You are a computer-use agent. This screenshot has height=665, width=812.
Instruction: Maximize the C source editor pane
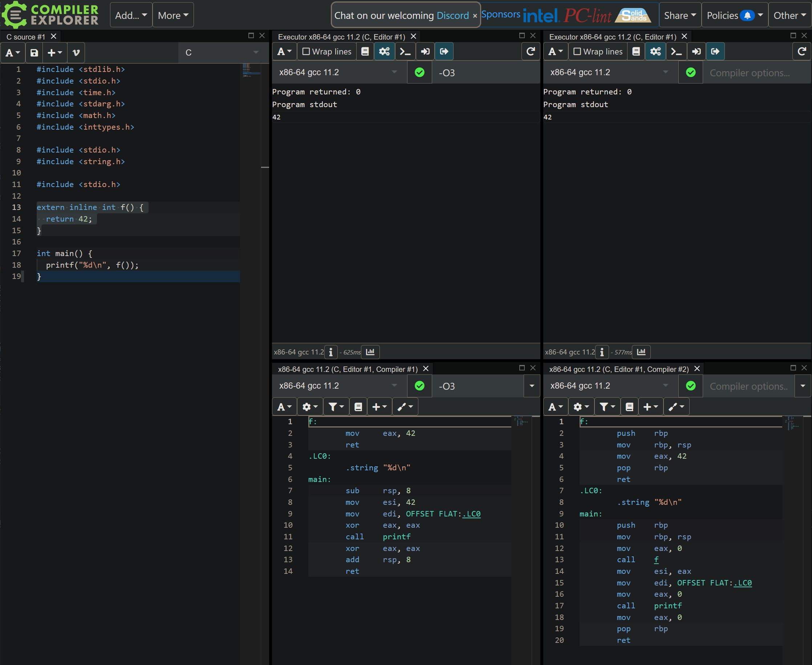251,36
